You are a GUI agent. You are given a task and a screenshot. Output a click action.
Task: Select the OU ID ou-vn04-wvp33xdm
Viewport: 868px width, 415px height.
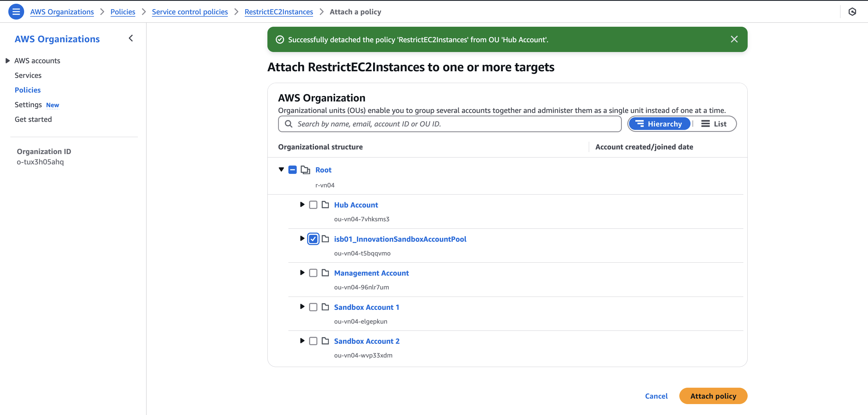[x=363, y=355]
